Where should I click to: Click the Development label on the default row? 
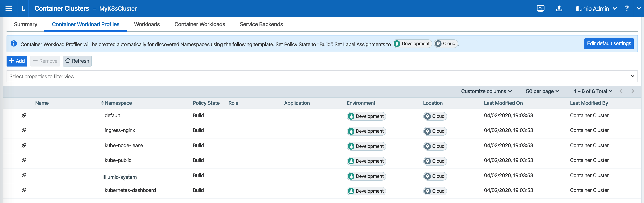pyautogui.click(x=366, y=116)
